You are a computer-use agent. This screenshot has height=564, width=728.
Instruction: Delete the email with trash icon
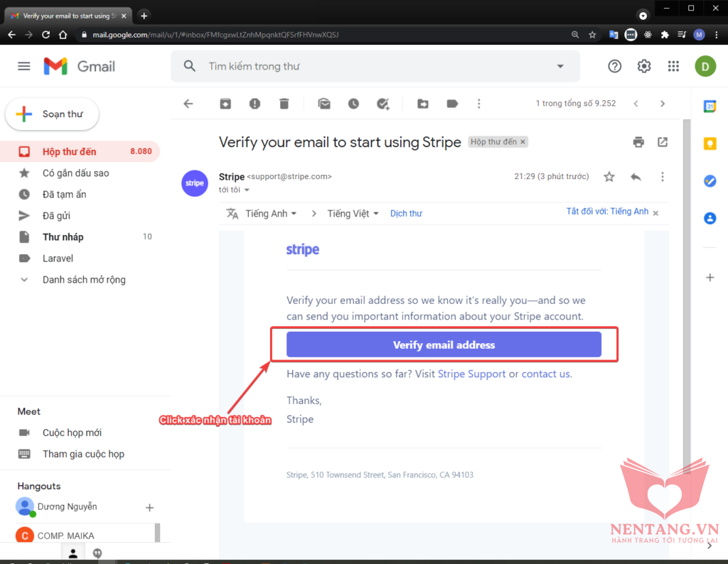(284, 104)
